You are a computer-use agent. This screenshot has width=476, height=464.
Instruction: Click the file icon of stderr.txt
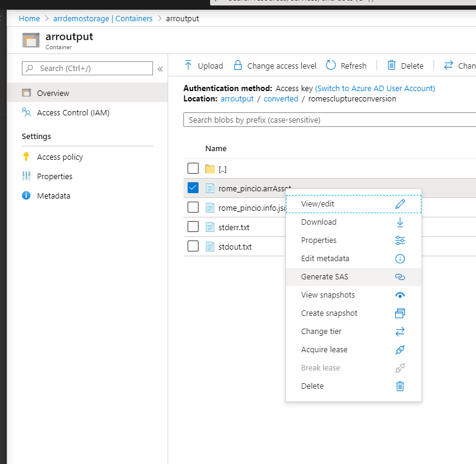[210, 227]
